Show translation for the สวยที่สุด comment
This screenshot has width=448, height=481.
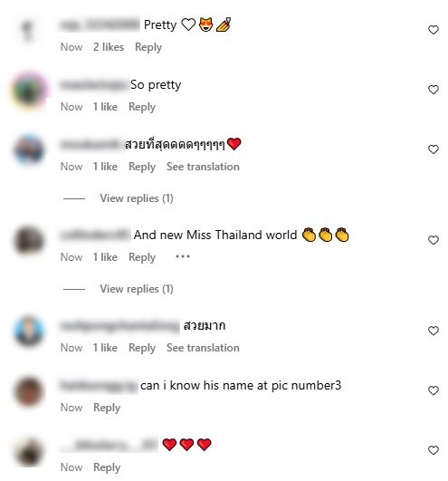[203, 167]
